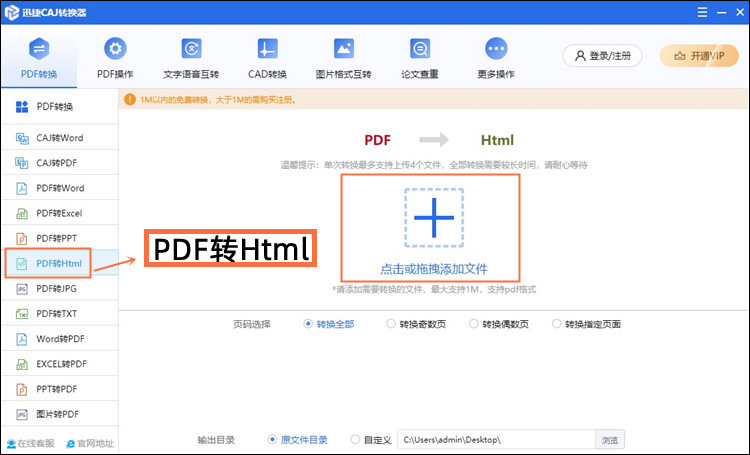Click the orange warning notice icon
The width and height of the screenshot is (750, 455).
[x=130, y=100]
